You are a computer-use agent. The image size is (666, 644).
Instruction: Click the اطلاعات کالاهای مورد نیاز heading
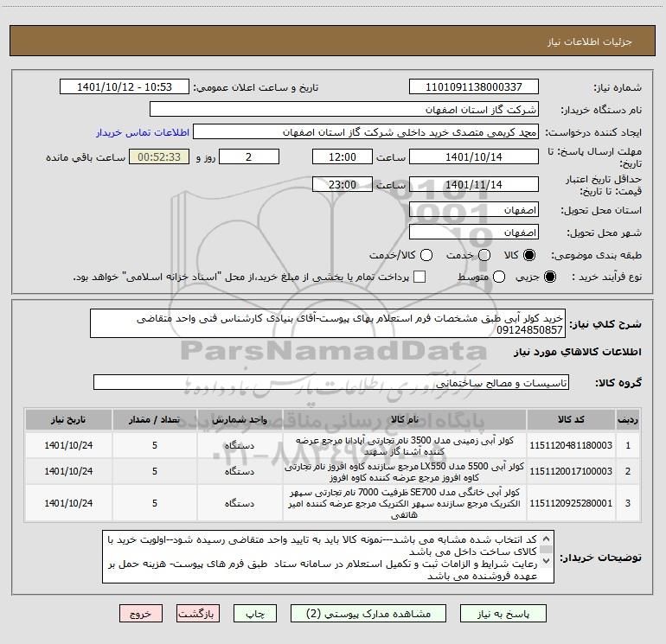577,352
